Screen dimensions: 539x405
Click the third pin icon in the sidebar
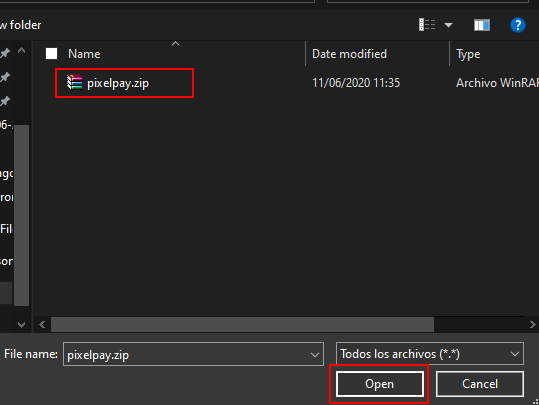5,101
